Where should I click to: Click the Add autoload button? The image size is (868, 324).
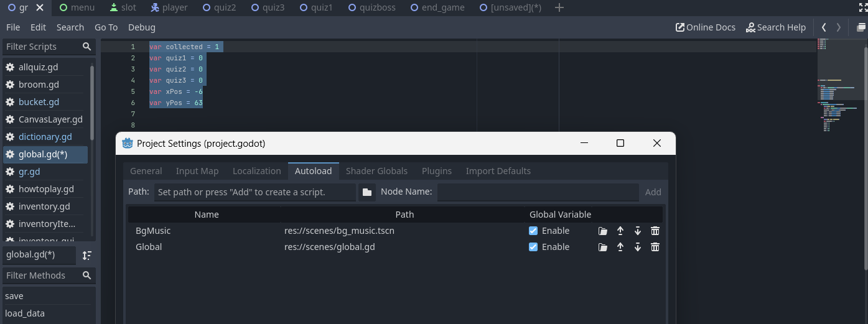click(x=653, y=192)
